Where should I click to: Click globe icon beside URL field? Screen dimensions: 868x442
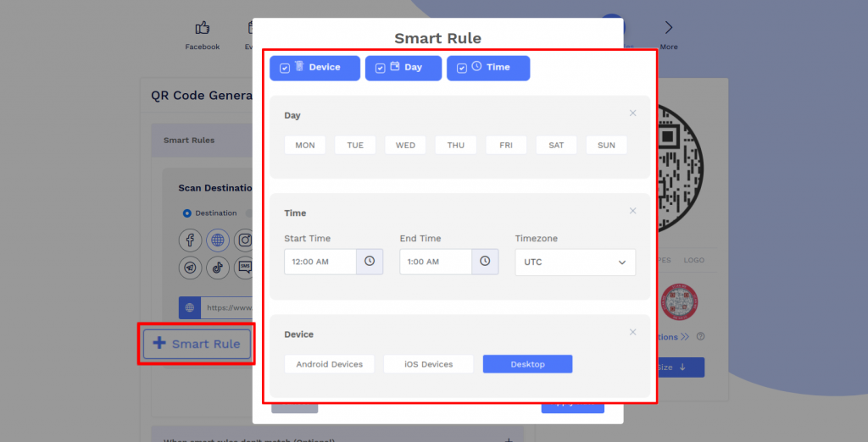[189, 307]
